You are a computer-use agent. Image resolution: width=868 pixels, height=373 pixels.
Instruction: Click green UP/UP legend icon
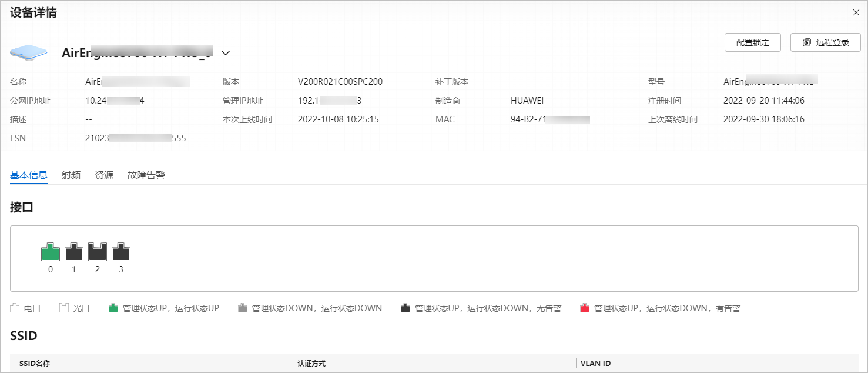[x=113, y=308]
